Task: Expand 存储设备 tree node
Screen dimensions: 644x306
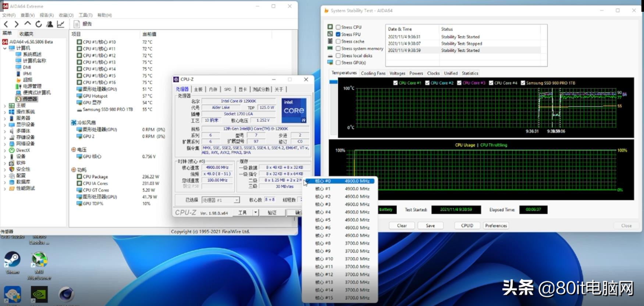Action: [x=5, y=137]
